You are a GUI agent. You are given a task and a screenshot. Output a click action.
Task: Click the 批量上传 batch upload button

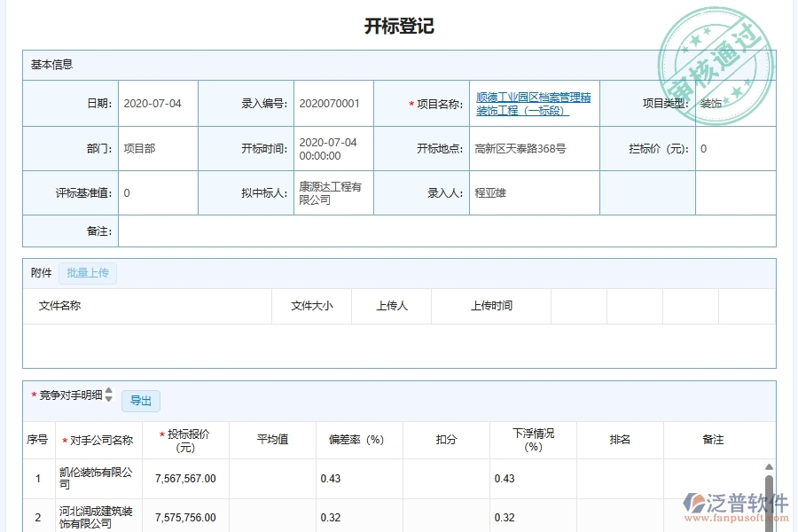pyautogui.click(x=86, y=273)
